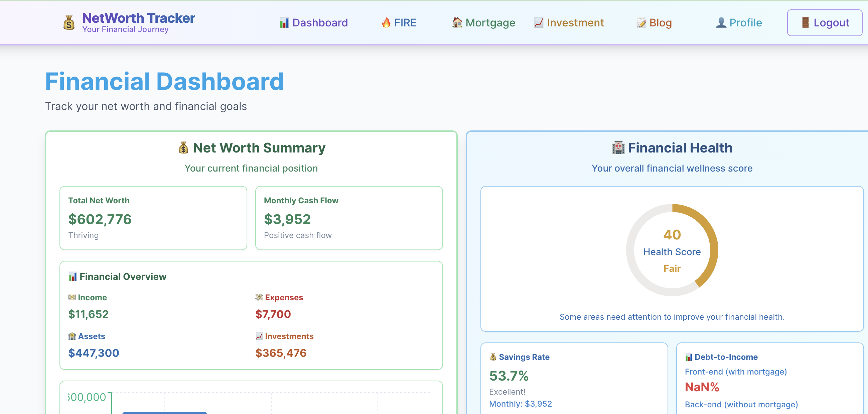Click the $365,476 investments value
This screenshot has height=414, width=868.
281,353
